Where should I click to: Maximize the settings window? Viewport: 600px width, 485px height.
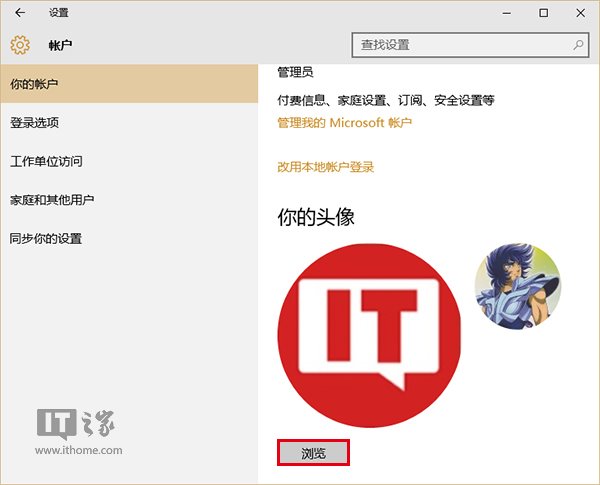tap(543, 13)
